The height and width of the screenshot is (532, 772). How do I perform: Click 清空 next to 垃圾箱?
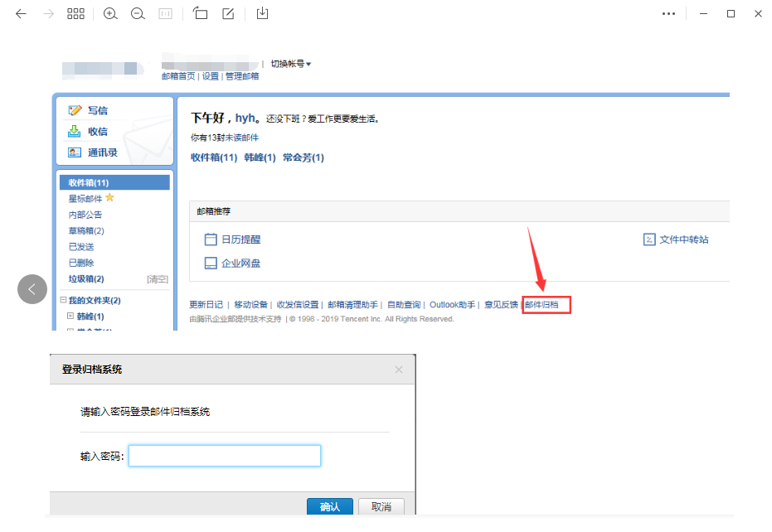tap(158, 279)
